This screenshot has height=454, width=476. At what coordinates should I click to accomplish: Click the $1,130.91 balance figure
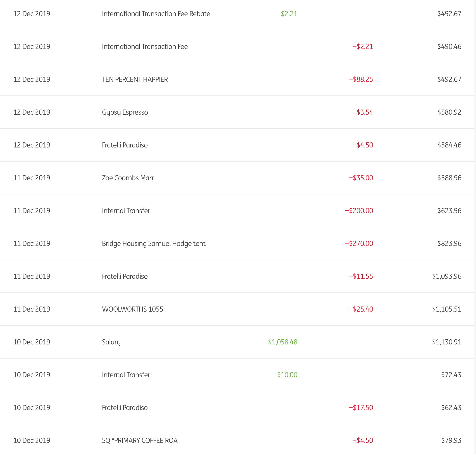click(x=446, y=342)
